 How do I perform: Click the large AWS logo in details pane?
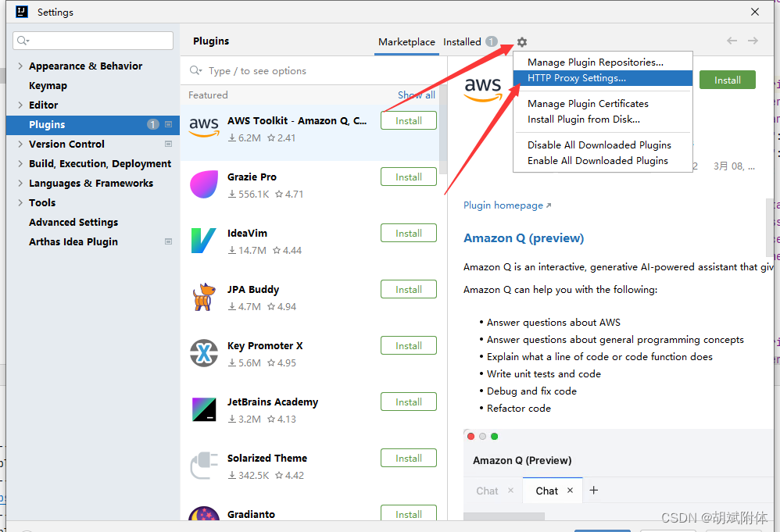click(483, 88)
